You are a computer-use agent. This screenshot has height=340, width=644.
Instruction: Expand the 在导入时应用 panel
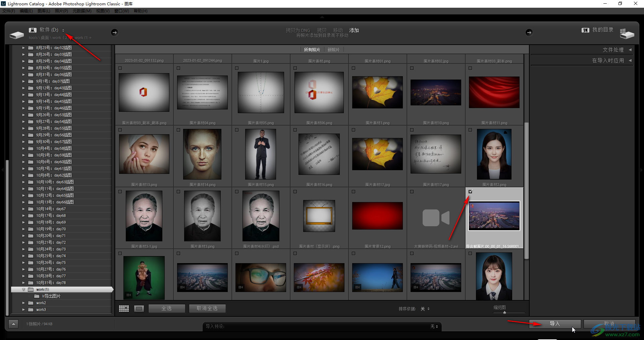pos(630,60)
